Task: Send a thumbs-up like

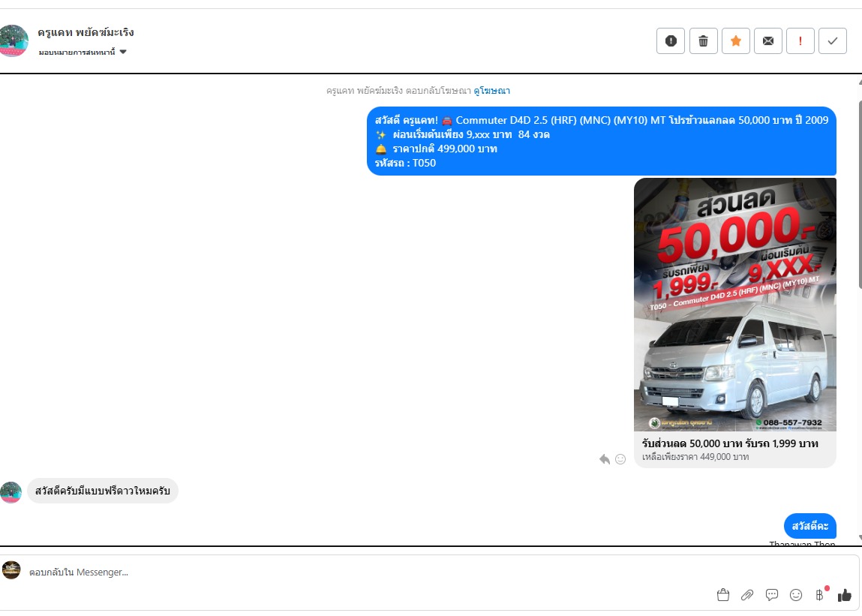Action: pos(845,595)
